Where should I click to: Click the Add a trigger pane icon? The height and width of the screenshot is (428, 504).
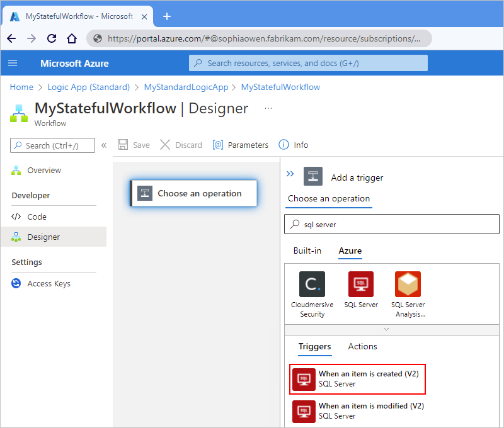coord(313,176)
